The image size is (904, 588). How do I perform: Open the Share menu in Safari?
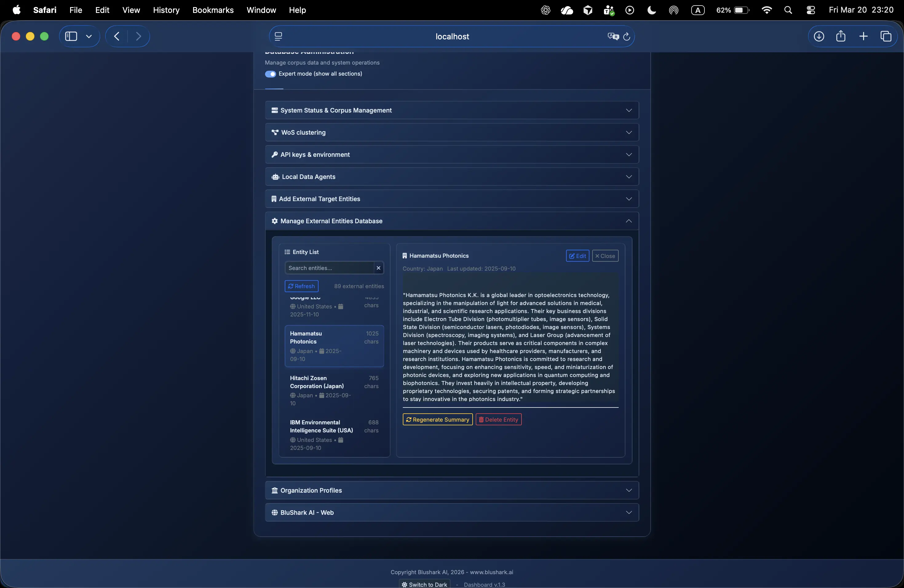point(841,36)
